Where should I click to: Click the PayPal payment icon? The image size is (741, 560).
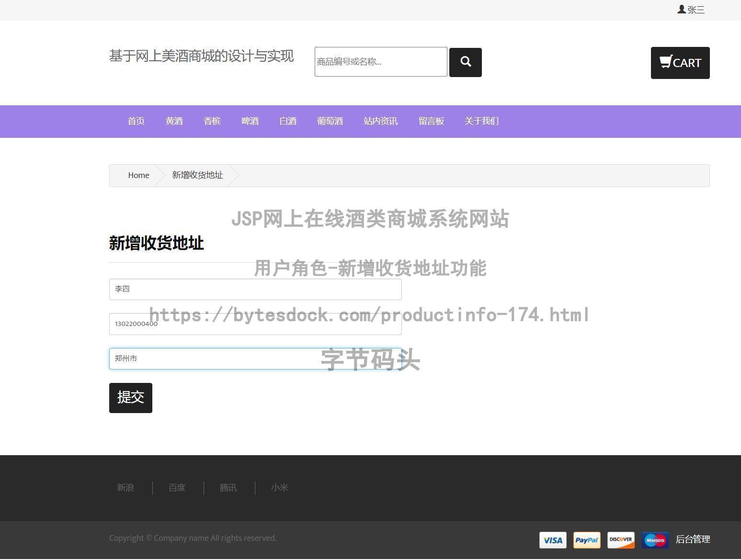587,540
